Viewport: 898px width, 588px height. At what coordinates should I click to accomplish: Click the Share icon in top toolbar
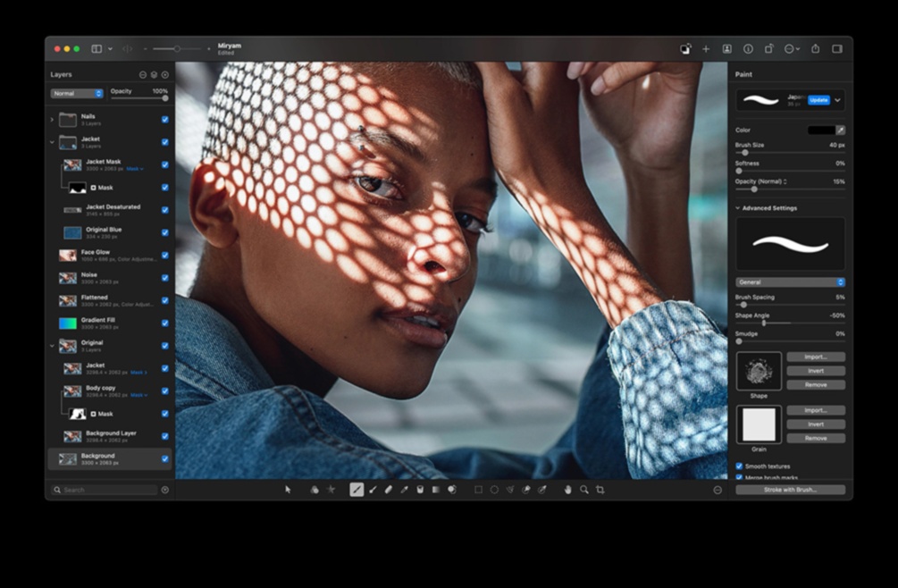coord(815,49)
